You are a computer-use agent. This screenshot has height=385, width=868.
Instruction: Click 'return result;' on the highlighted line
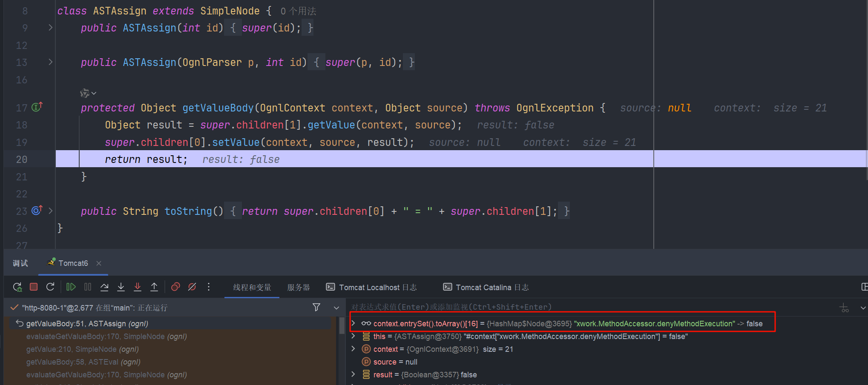[146, 160]
